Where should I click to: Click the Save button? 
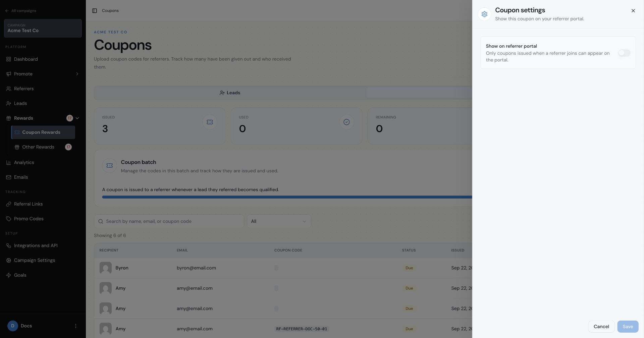tap(628, 327)
